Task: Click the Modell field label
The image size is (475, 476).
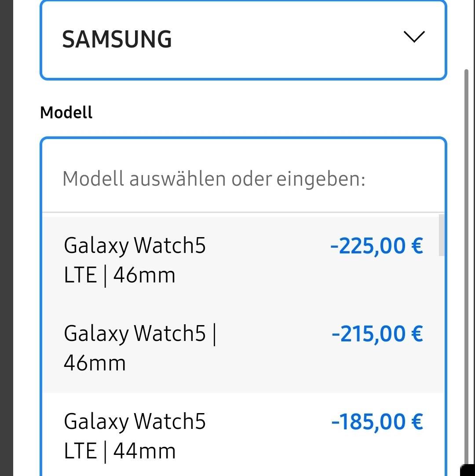Action: click(66, 113)
